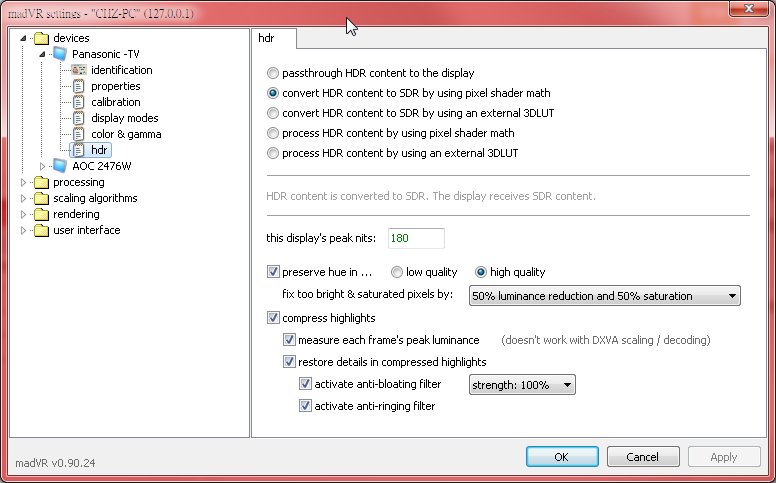Select the rendering tree item
Viewport: 776px width, 483px height.
point(76,214)
